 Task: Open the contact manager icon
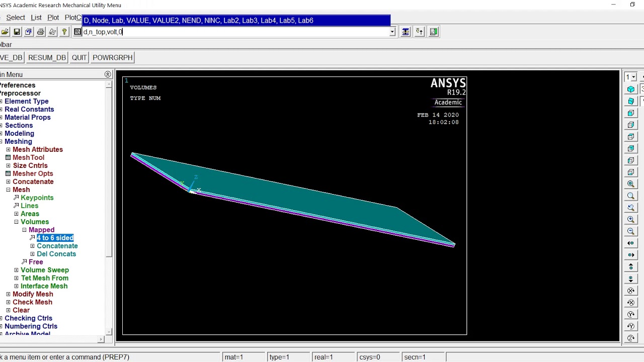[x=434, y=32]
